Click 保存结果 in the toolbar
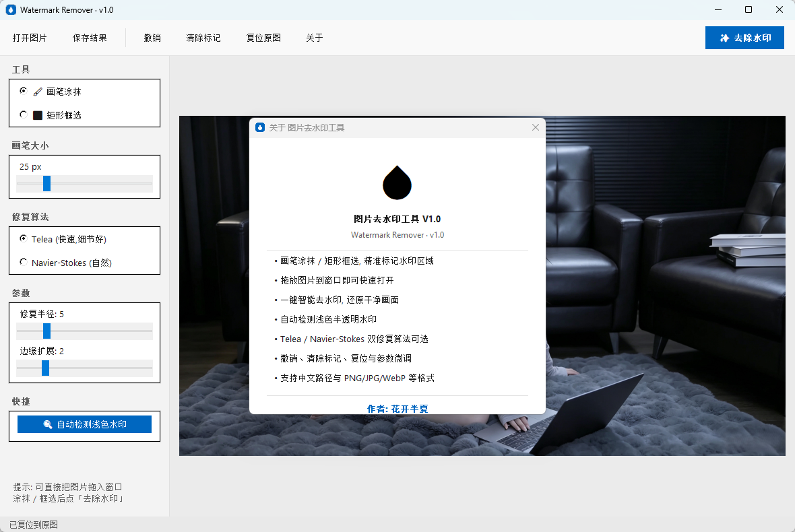795x532 pixels. click(x=90, y=38)
